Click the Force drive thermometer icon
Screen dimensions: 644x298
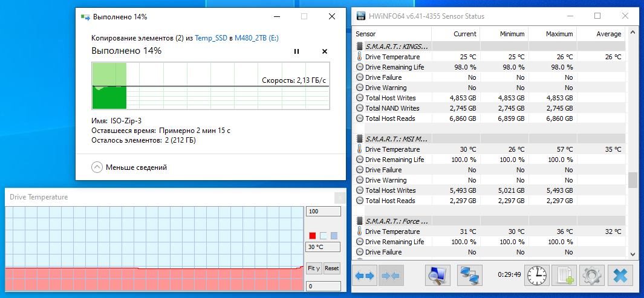359,232
